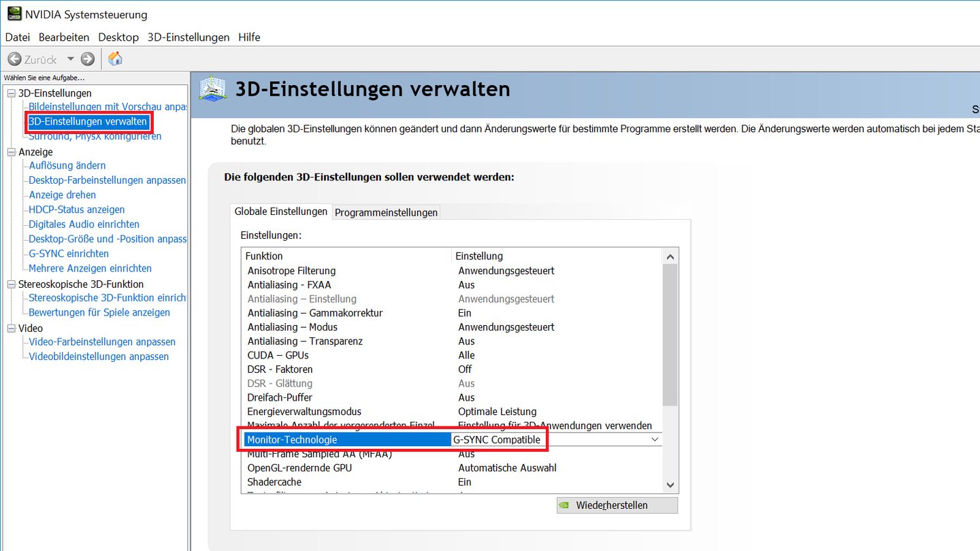980x551 pixels.
Task: Click the settings list scrollbar thumb
Action: coord(670,335)
